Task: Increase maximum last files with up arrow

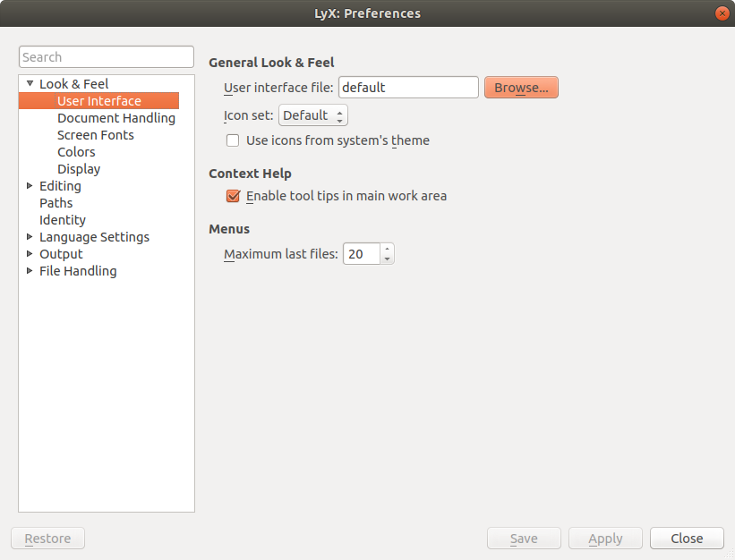Action: (x=387, y=250)
